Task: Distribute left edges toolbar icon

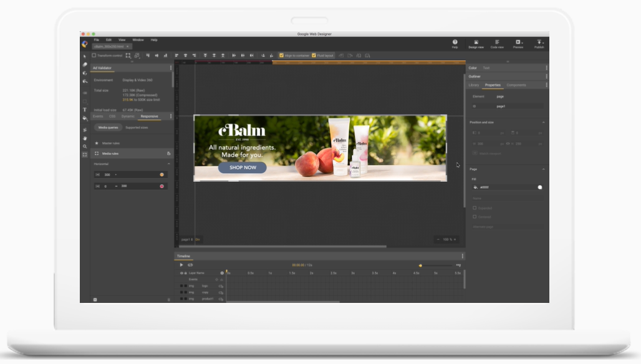Action: coord(234,55)
